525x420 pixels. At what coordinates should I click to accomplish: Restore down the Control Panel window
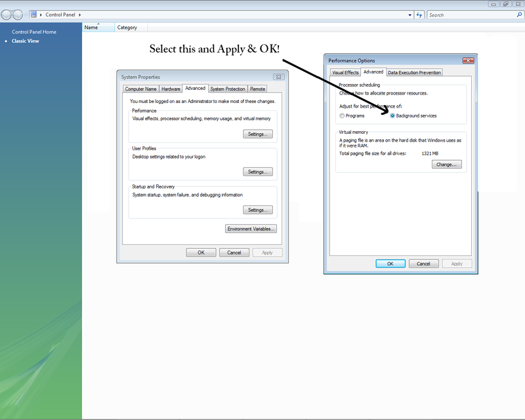coord(505,4)
